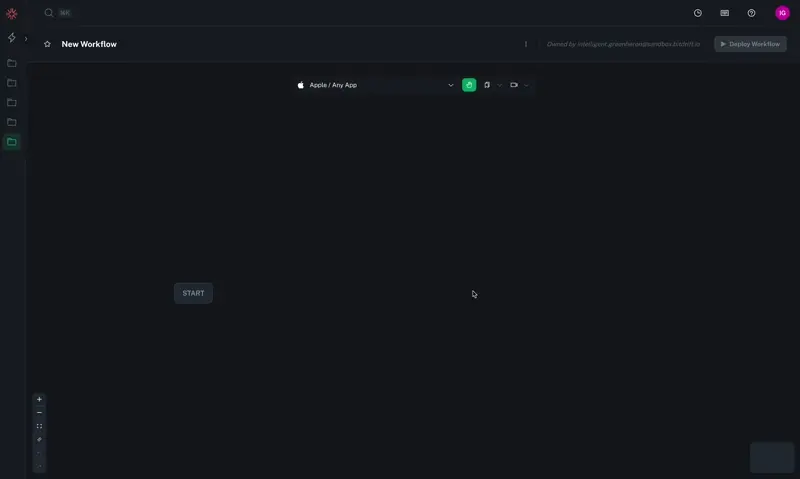The image size is (800, 479).
Task: Expand the dropdown beside the camera icon
Action: coord(527,85)
